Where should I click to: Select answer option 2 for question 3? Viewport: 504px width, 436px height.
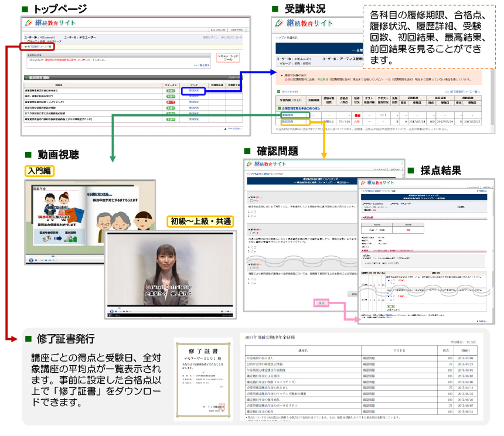coord(251,283)
